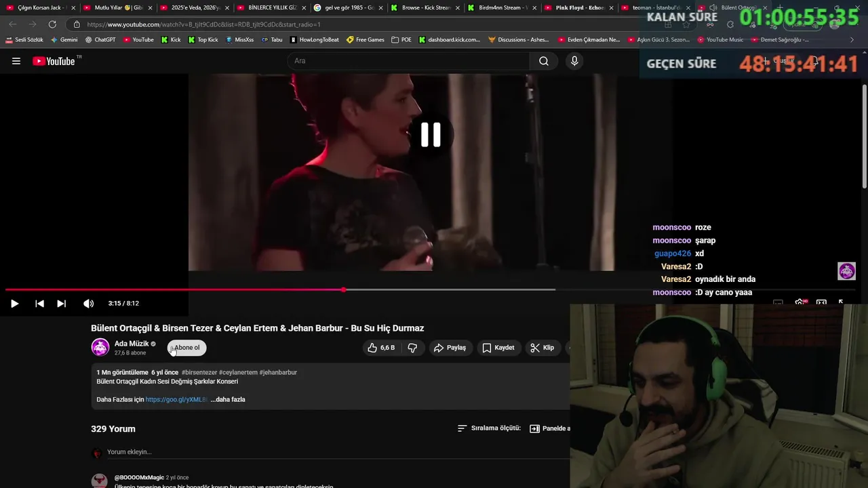This screenshot has height=488, width=868.
Task: Open the Kick bookmark
Action: (x=171, y=40)
